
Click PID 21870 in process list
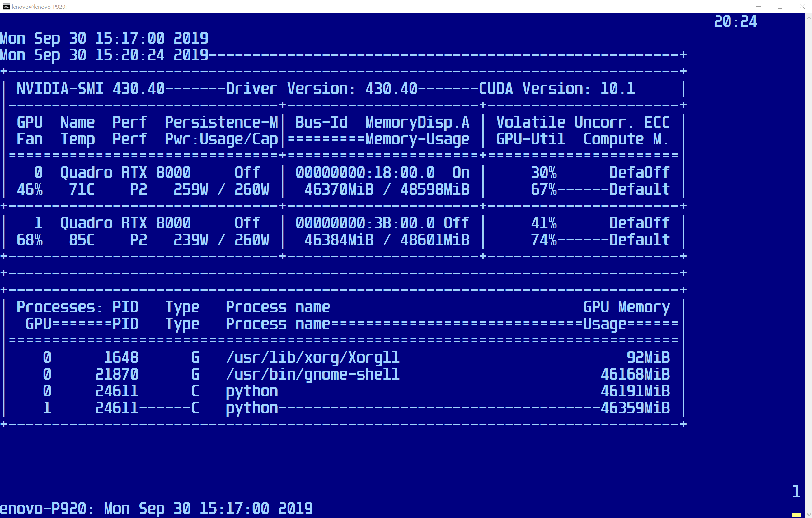(117, 375)
